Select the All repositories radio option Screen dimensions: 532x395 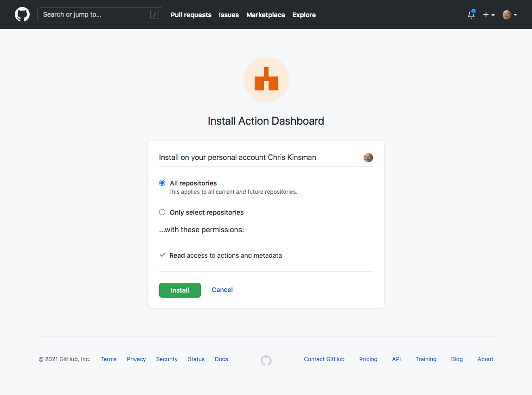pyautogui.click(x=162, y=183)
